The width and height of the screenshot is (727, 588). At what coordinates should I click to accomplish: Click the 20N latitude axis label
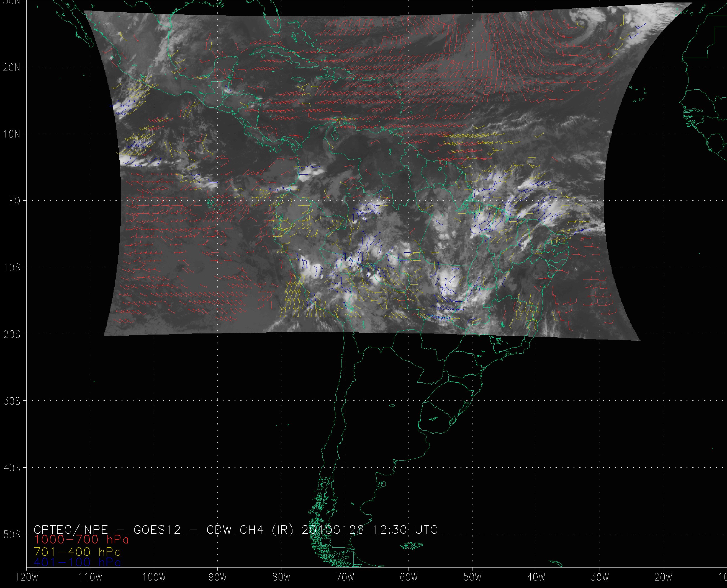point(12,68)
